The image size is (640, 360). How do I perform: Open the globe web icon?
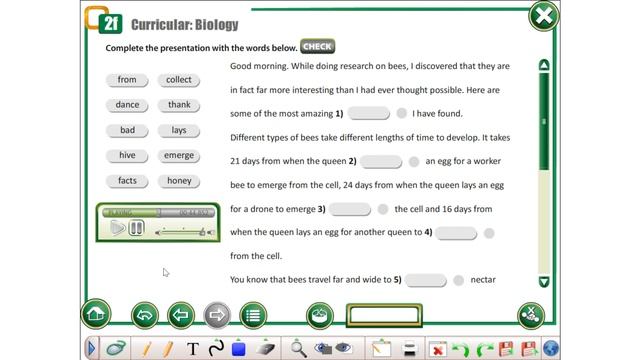point(551,349)
